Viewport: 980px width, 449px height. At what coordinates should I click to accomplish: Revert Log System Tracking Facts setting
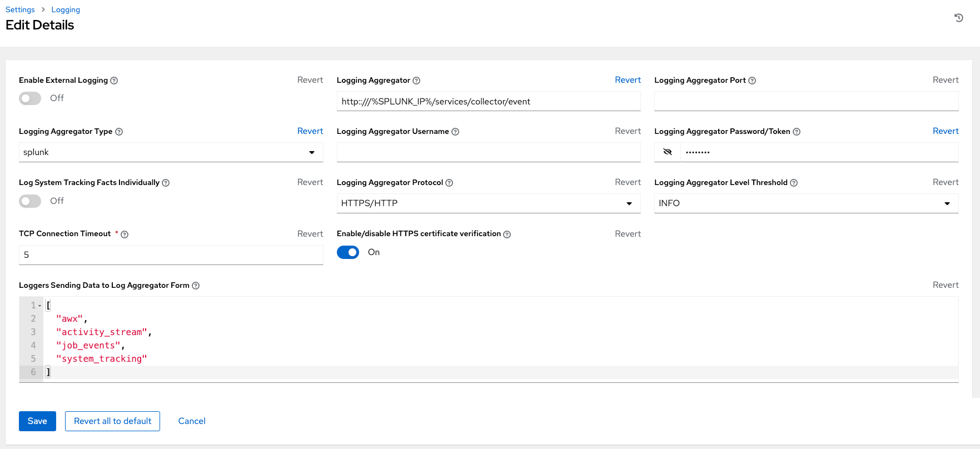(310, 182)
